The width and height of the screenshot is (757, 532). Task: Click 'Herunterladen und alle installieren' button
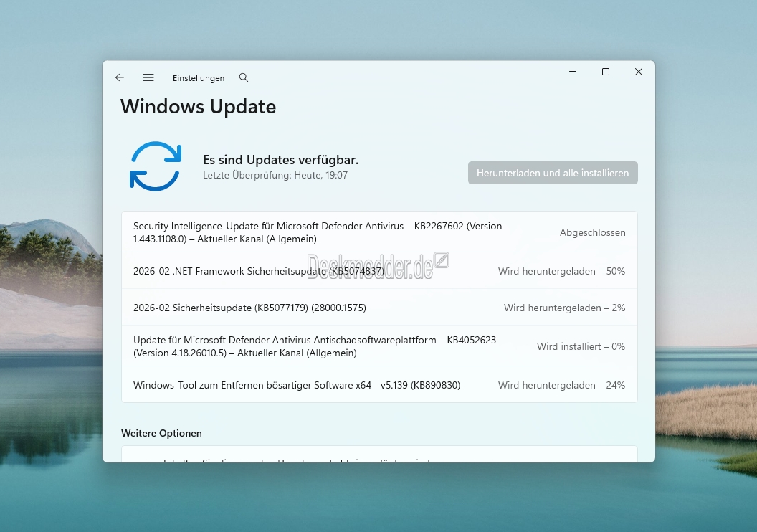pyautogui.click(x=553, y=173)
